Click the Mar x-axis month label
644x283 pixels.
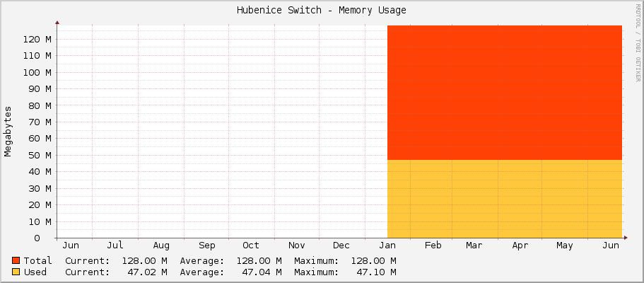474,246
